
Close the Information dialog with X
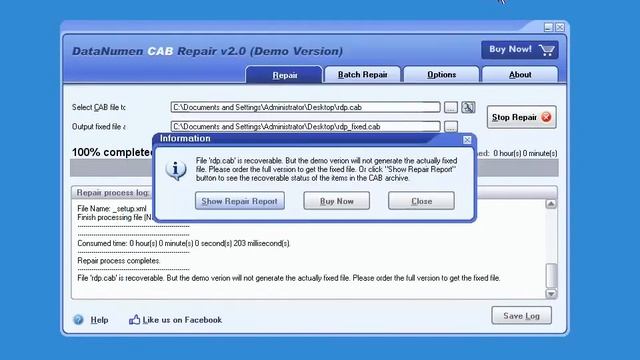coord(467,140)
